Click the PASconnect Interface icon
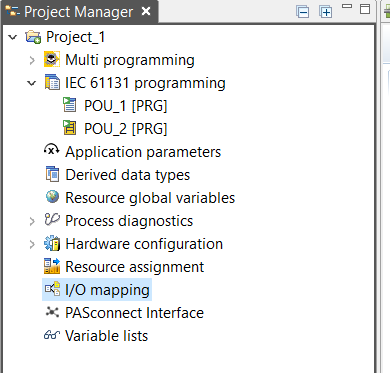 [52, 312]
